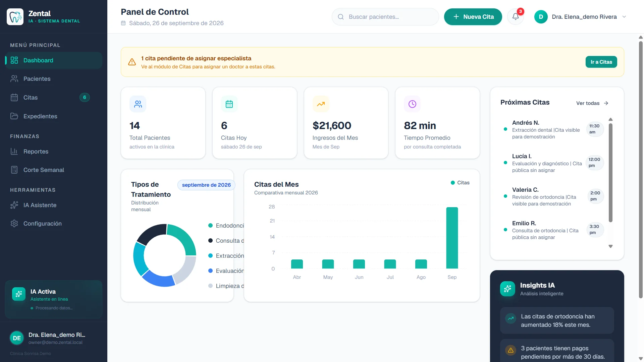Viewport: 644px width, 362px height.
Task: Click the D user avatar in header
Action: click(541, 17)
